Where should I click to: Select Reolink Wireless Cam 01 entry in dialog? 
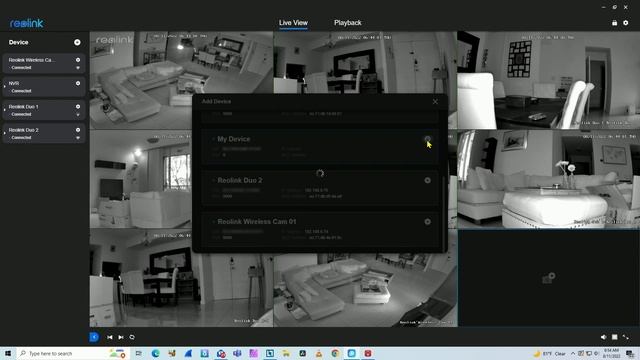point(320,229)
